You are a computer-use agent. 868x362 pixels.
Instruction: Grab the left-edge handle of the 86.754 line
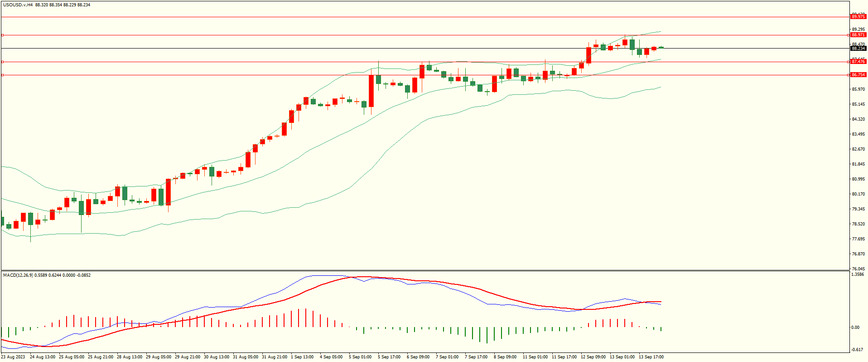click(2, 75)
